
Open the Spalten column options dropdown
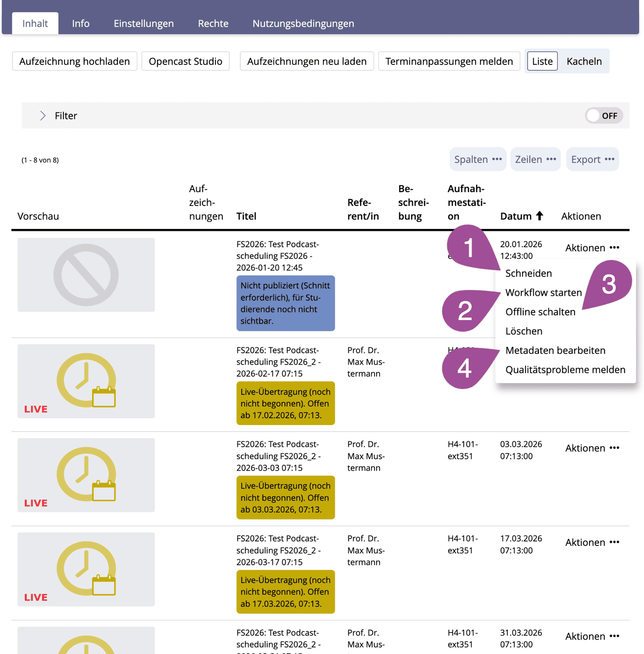(478, 160)
